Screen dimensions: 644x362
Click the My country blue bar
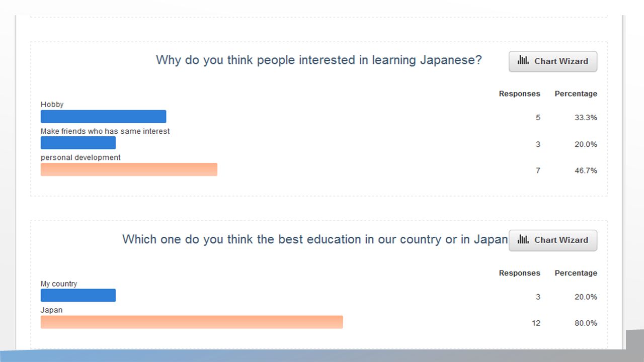[x=78, y=296]
